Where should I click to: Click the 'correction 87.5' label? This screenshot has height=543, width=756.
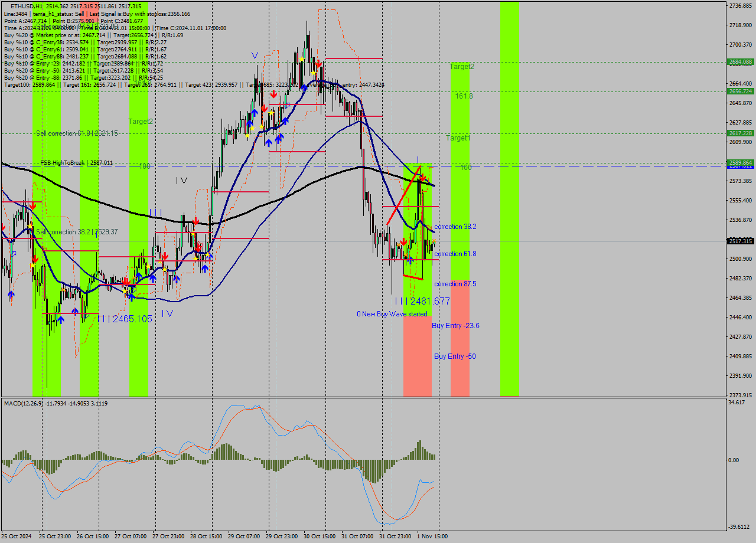click(455, 284)
